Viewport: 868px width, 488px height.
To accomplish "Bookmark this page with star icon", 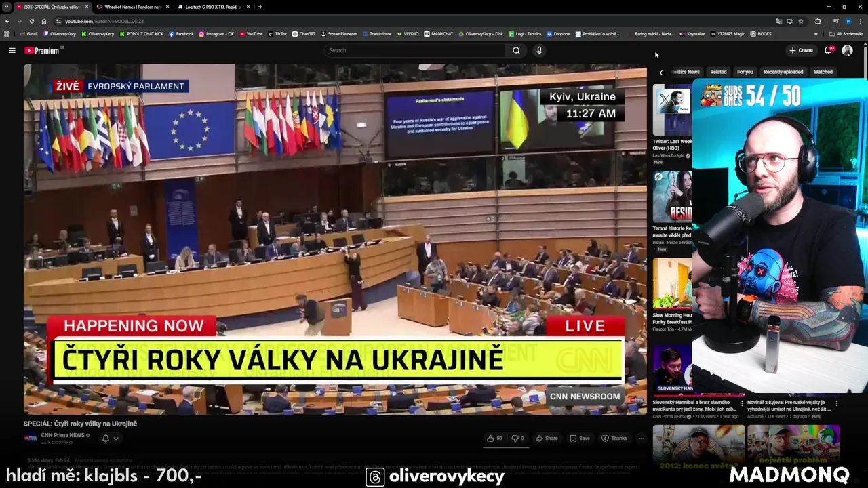I will pyautogui.click(x=801, y=21).
